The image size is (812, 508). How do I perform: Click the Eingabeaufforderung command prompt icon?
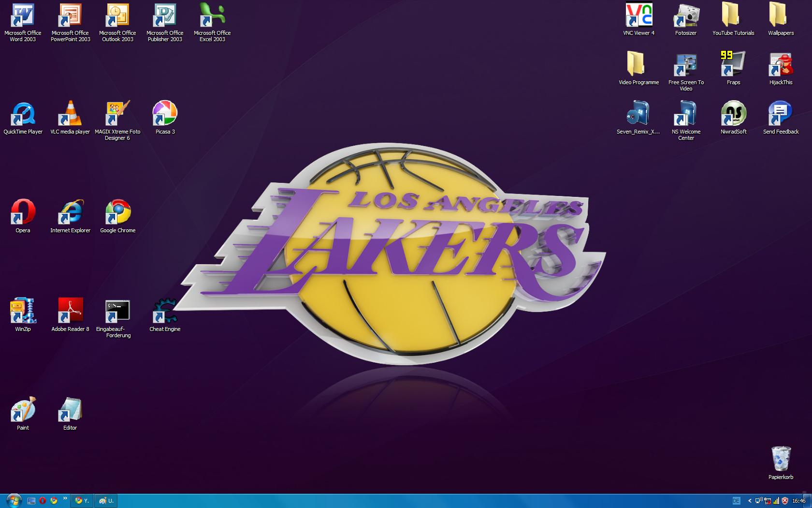click(117, 318)
